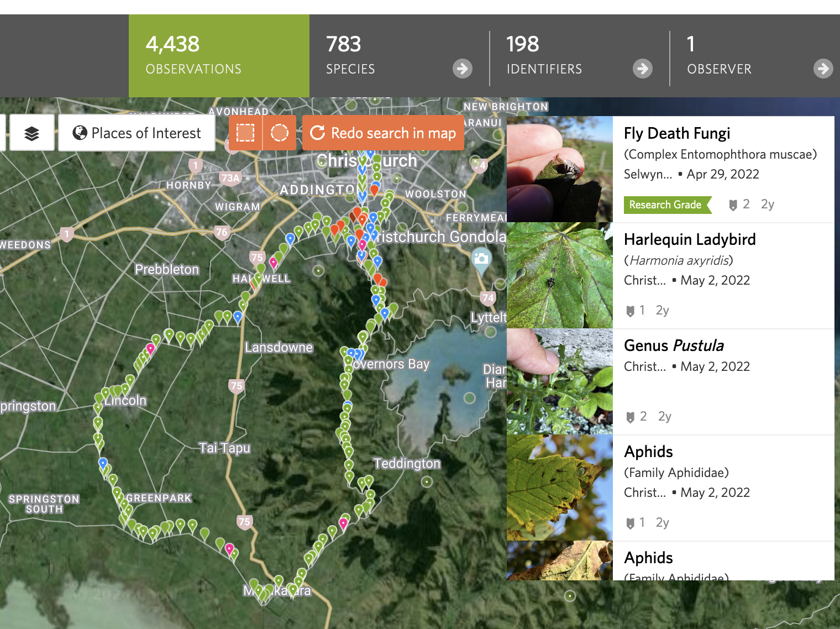The width and height of the screenshot is (840, 629).
Task: Open the Genus Pustula observation photo
Action: (560, 381)
